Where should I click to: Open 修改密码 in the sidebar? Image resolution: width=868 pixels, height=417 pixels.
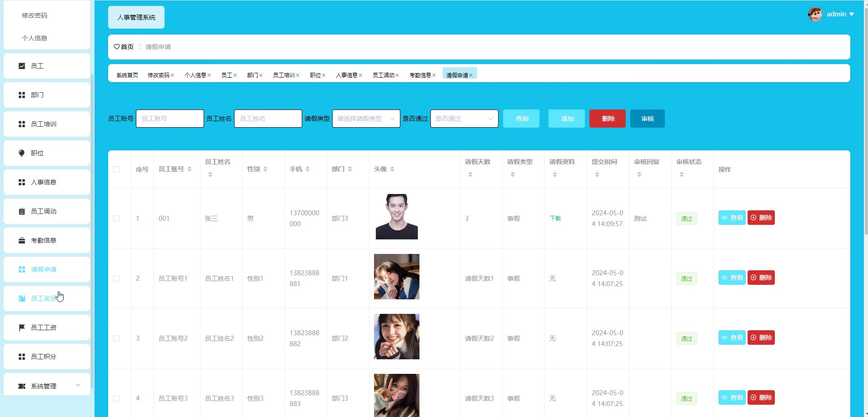click(35, 15)
